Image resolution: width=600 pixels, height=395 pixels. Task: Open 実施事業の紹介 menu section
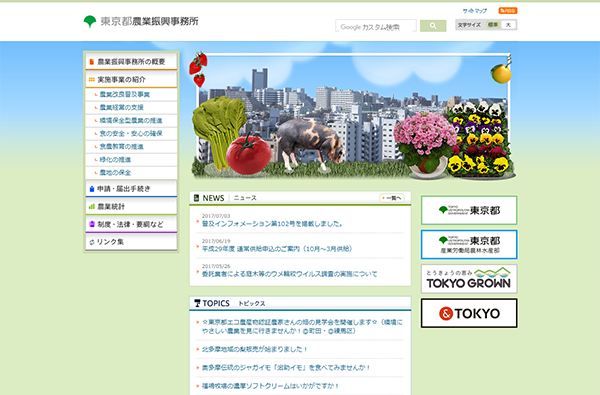[x=131, y=80]
